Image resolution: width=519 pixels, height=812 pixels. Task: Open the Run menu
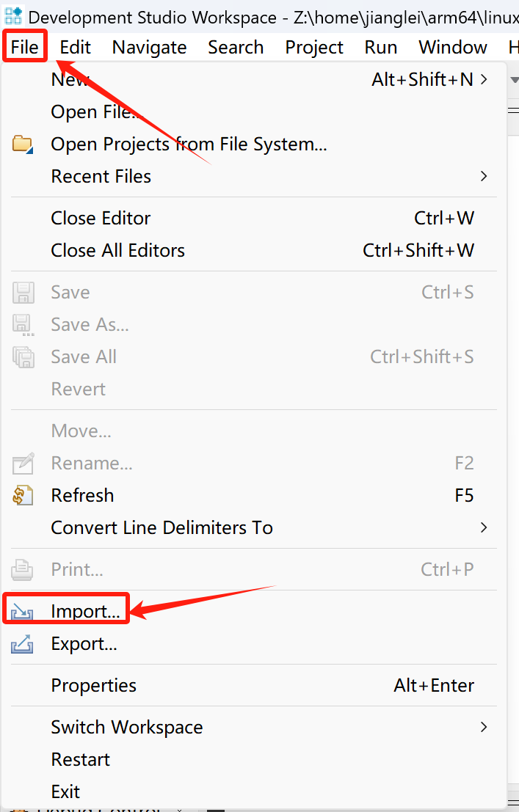pyautogui.click(x=380, y=48)
